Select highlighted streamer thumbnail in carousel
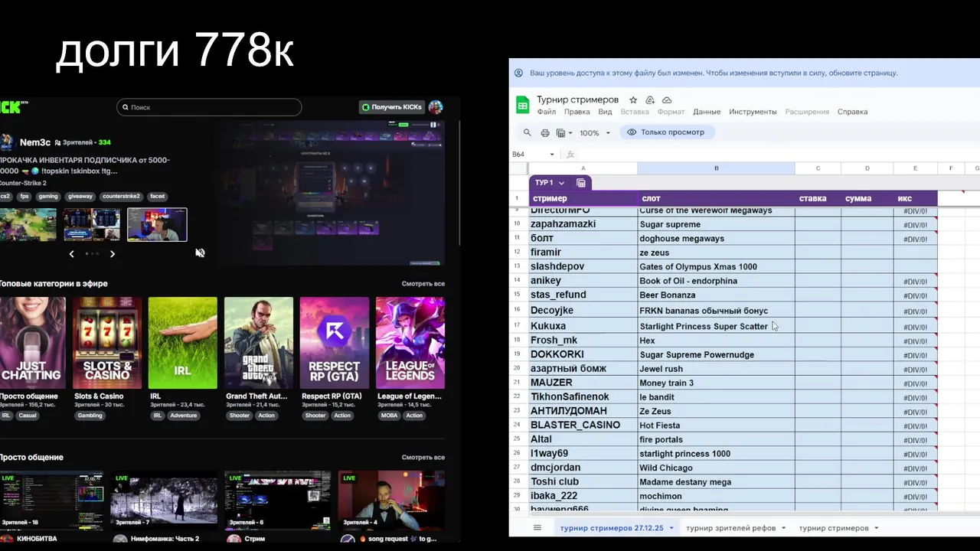The height and width of the screenshot is (551, 980). tap(157, 224)
